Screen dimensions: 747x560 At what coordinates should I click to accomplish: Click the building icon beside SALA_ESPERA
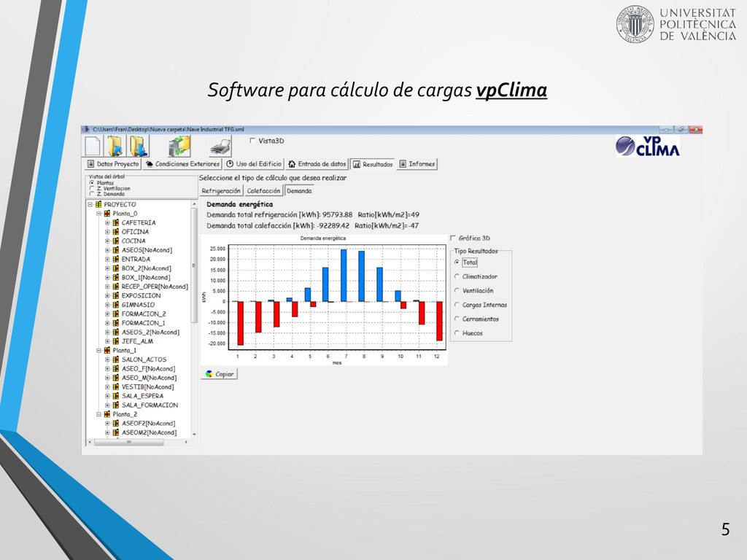coord(116,396)
